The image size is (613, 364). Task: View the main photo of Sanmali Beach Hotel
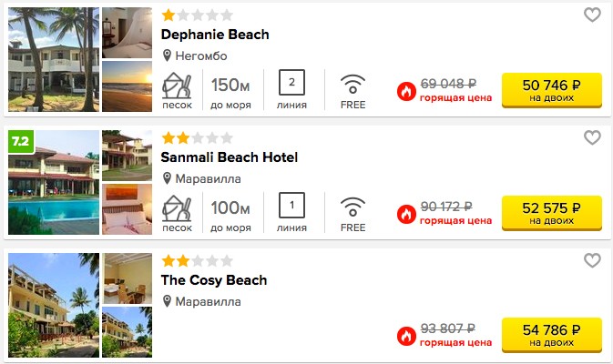coord(54,182)
